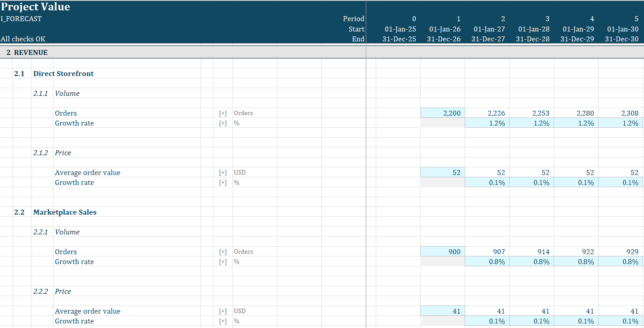Select the 52 USD average order value input
644x328 pixels.
(x=443, y=172)
